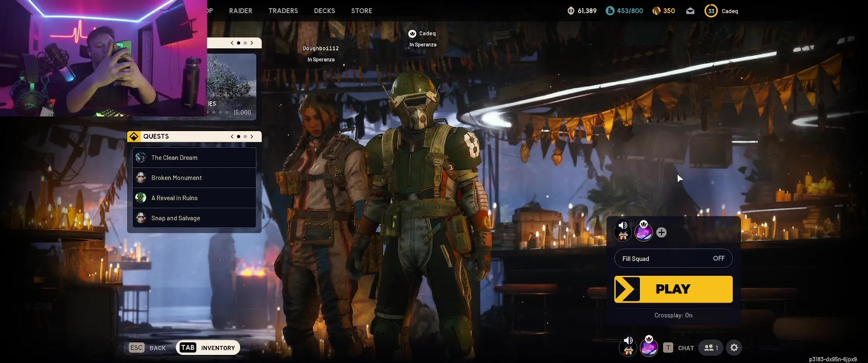This screenshot has width=868, height=363.
Task: Open The Clean Dream quest
Action: tap(194, 157)
